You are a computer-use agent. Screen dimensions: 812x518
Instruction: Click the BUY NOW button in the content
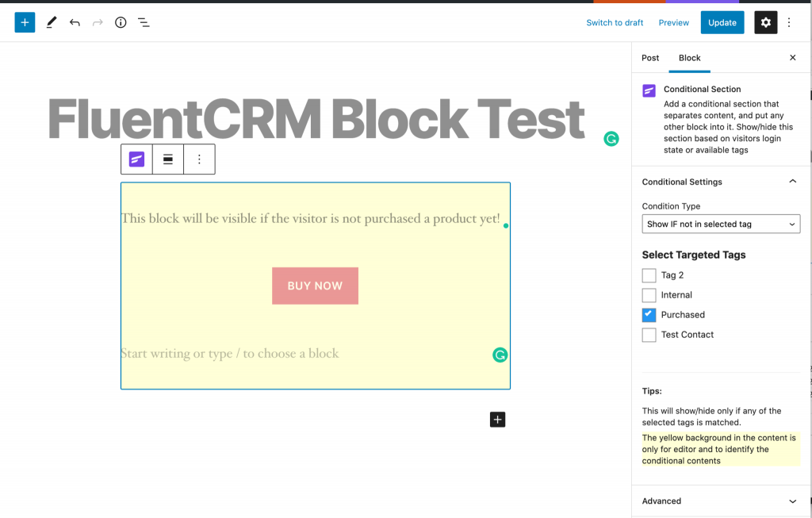pyautogui.click(x=315, y=286)
